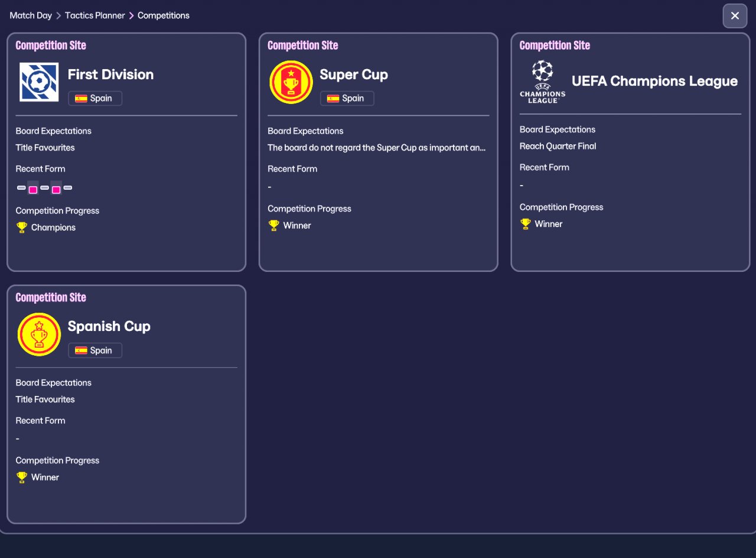
Task: Click the Champions League Winner trophy icon
Action: pyautogui.click(x=526, y=224)
